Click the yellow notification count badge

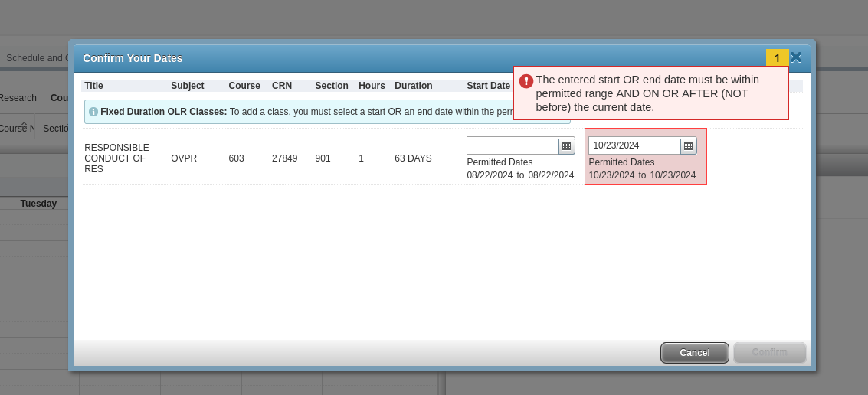[x=777, y=58]
